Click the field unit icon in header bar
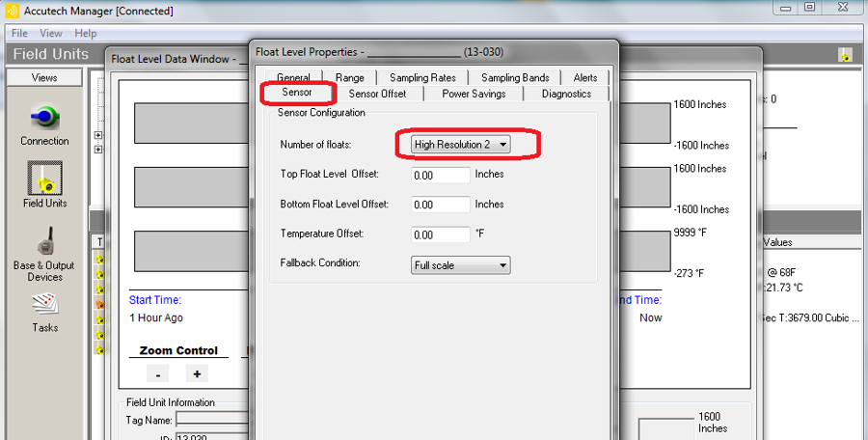Image resolution: width=868 pixels, height=440 pixels. [x=845, y=54]
